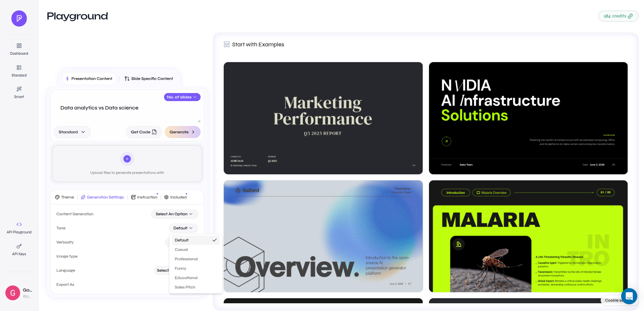Click the plus upload icon

click(x=127, y=159)
